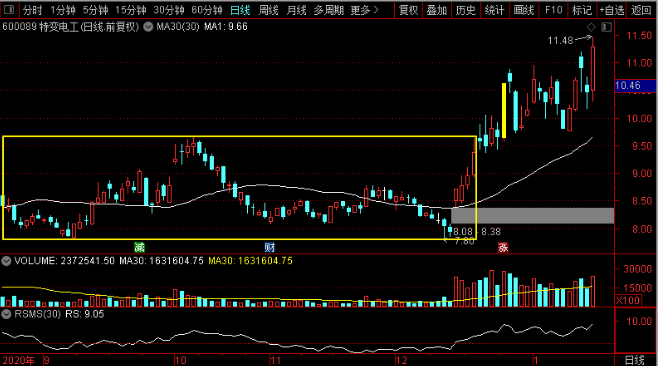Click the 日线 label at bottom-right
The image size is (658, 366).
pyautogui.click(x=634, y=360)
